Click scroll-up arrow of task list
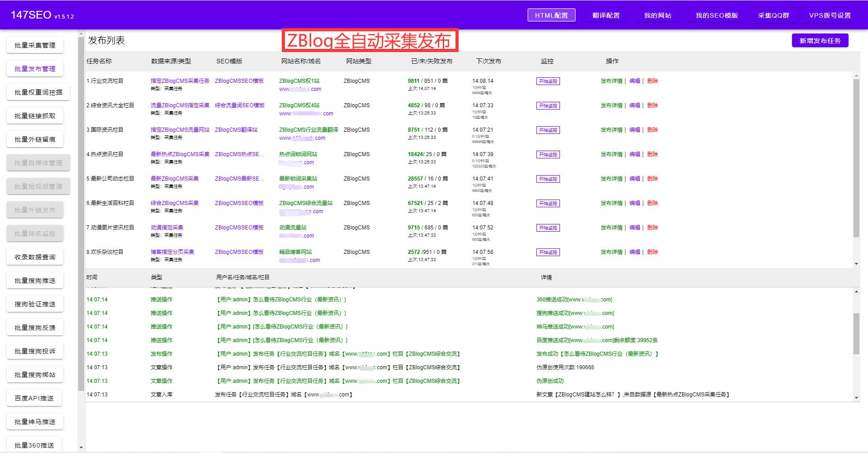The image size is (868, 453). pyautogui.click(x=856, y=76)
